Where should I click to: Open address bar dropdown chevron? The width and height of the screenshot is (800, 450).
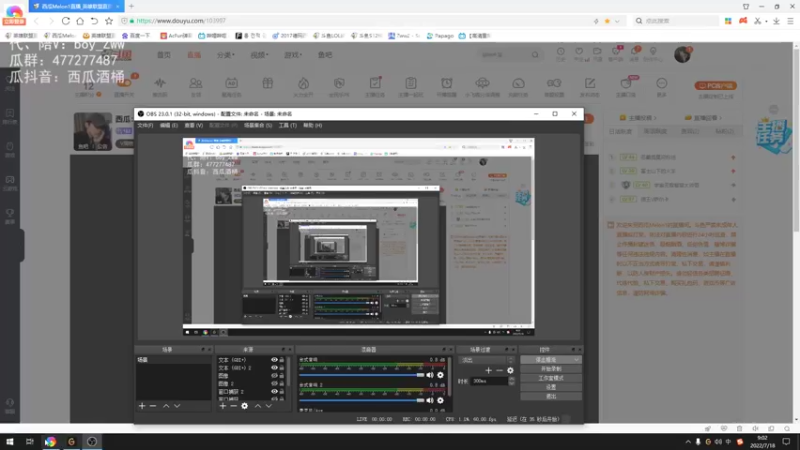[x=617, y=21]
